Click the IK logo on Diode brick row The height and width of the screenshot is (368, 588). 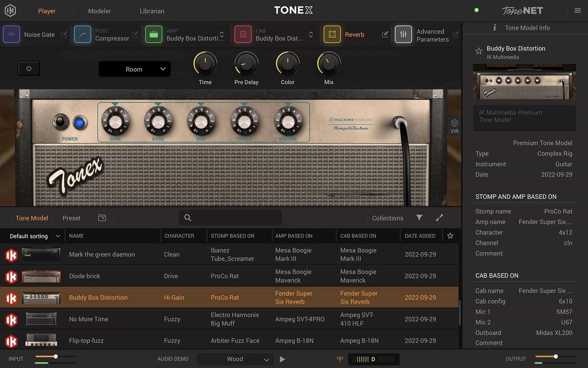pos(11,277)
